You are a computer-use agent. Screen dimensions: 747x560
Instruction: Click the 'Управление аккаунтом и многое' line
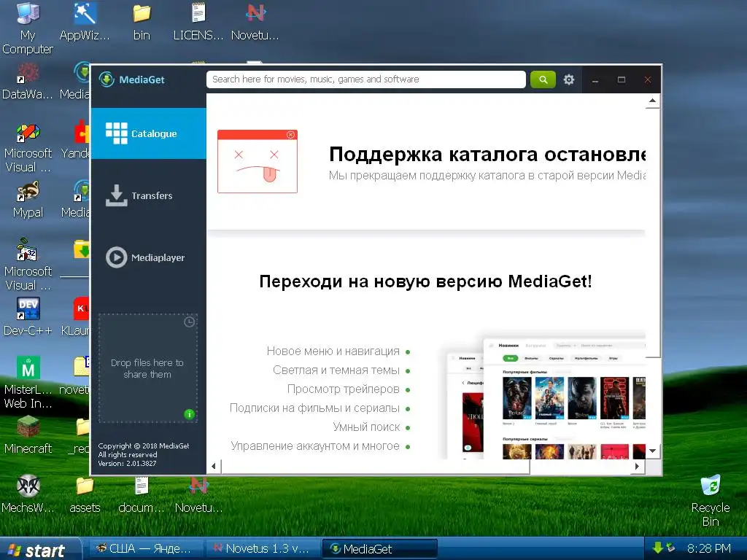(x=315, y=446)
